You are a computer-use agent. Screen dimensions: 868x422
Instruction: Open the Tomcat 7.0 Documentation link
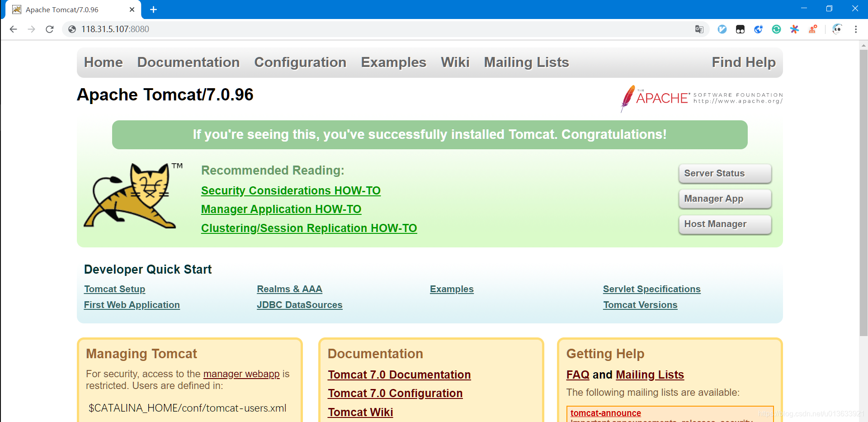coord(400,375)
